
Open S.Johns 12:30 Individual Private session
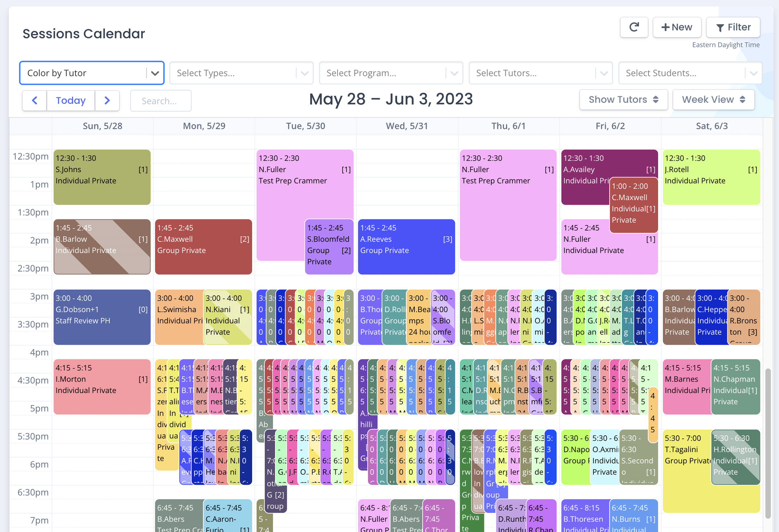[102, 177]
